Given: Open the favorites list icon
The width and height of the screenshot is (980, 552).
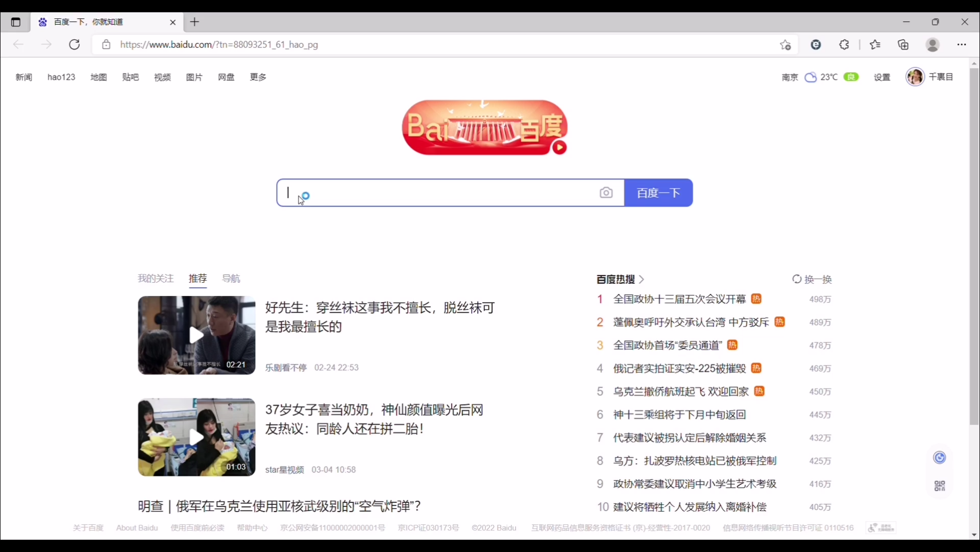Looking at the screenshot, I should tap(875, 44).
